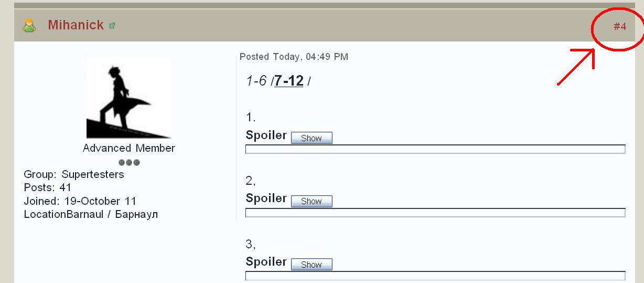This screenshot has height=283, width=644.
Task: Click the three rank dots under Advanced Member
Action: click(129, 162)
